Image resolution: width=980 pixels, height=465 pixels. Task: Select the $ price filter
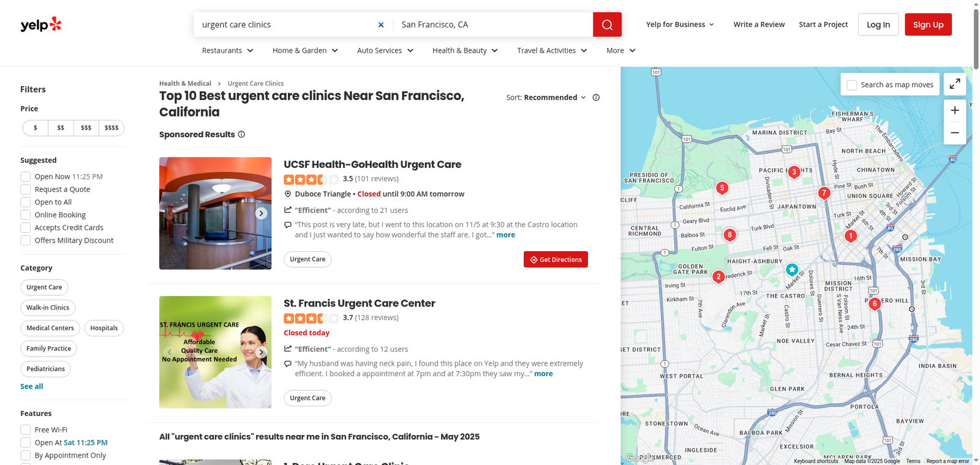(x=36, y=128)
